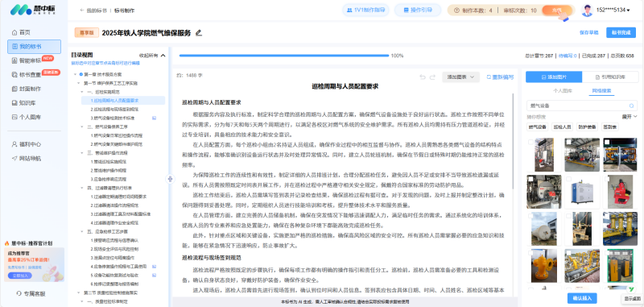Check the yellow pipe equipment image checkbox
Screen dimensions: 644x307
(607, 142)
